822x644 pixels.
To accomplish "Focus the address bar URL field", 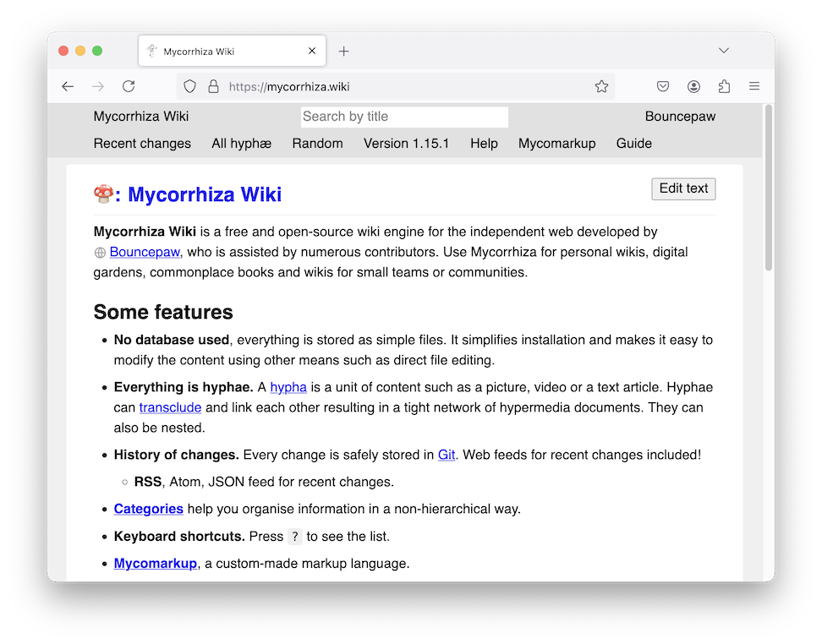I will pyautogui.click(x=396, y=86).
